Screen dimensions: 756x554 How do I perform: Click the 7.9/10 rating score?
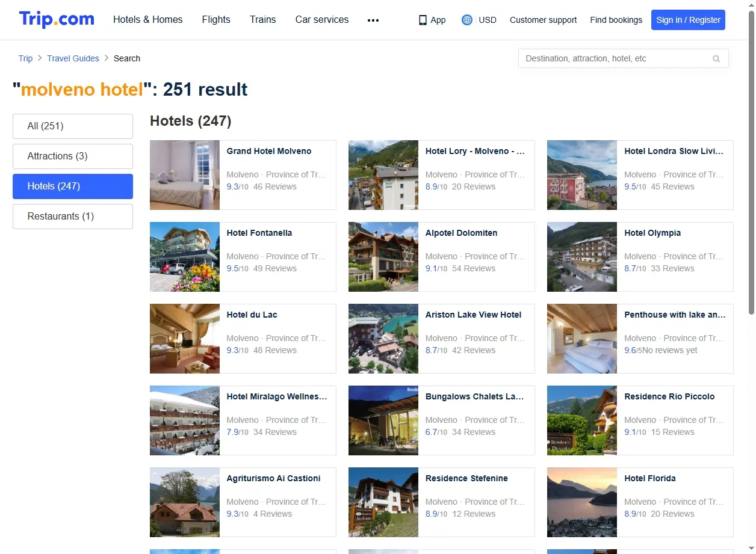click(x=237, y=432)
